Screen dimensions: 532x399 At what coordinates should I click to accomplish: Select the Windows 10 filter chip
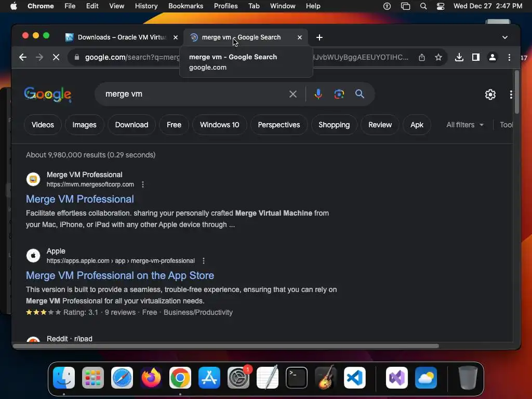point(220,125)
